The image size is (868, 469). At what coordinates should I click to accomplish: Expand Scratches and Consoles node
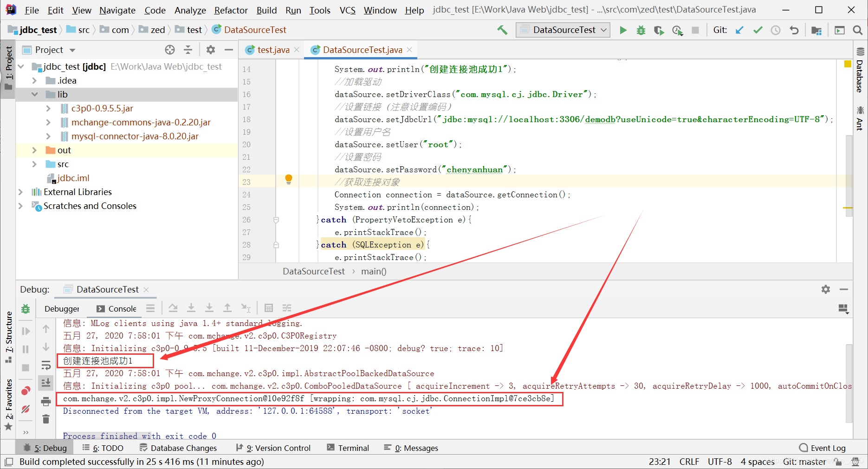(21, 206)
